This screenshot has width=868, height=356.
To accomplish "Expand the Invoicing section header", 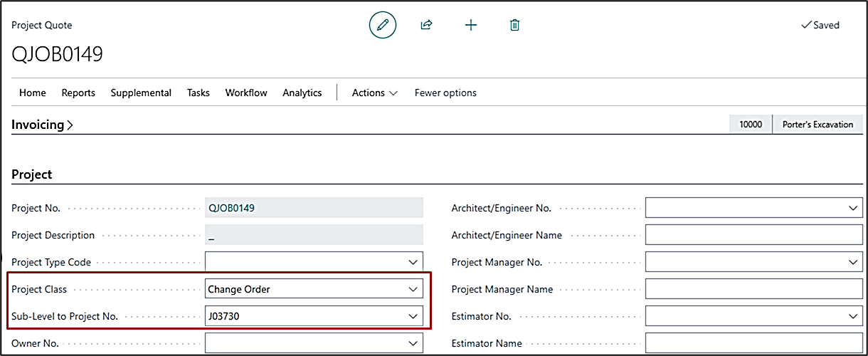I will 43,125.
